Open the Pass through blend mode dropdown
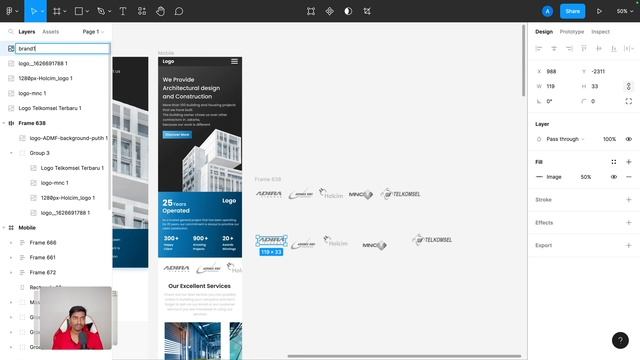 point(565,139)
